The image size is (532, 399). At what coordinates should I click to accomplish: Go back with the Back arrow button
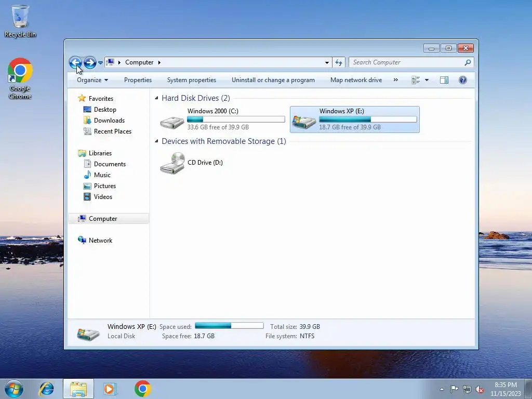[x=75, y=62]
